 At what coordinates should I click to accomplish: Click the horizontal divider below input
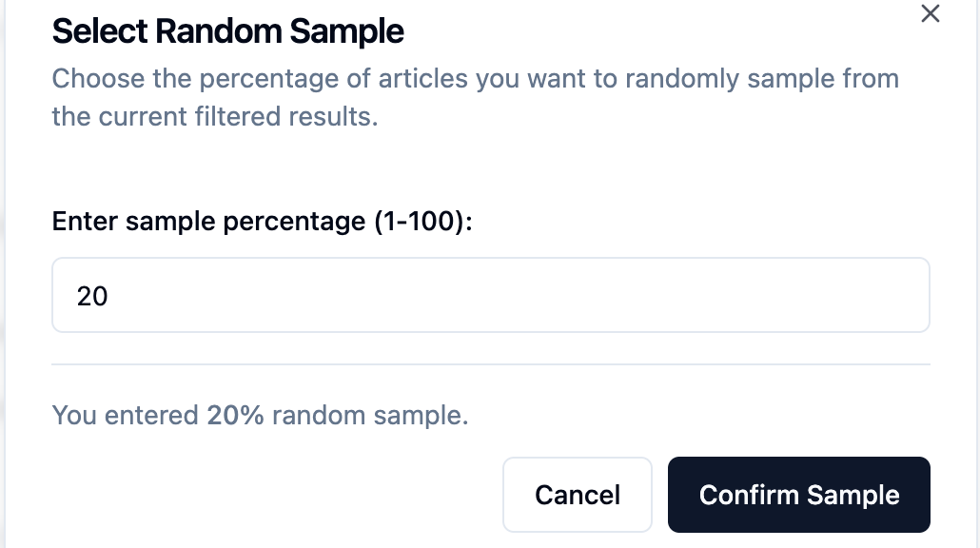(x=490, y=364)
